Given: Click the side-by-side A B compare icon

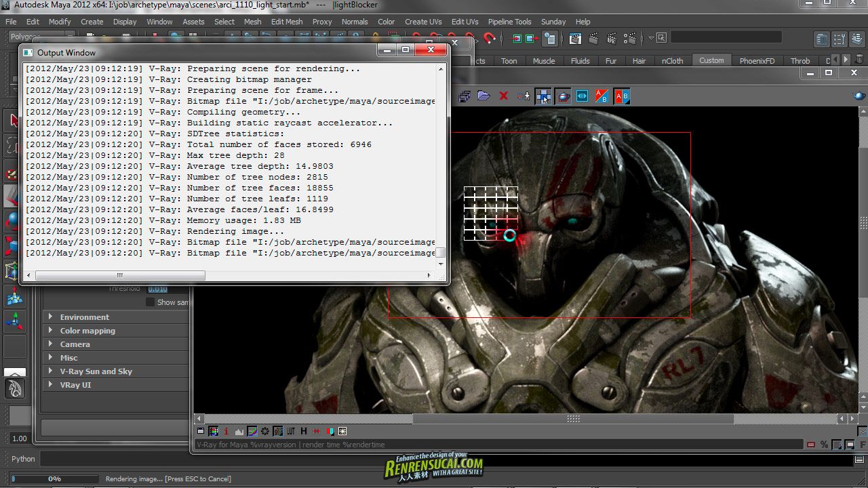Looking at the screenshot, I should pyautogui.click(x=621, y=96).
